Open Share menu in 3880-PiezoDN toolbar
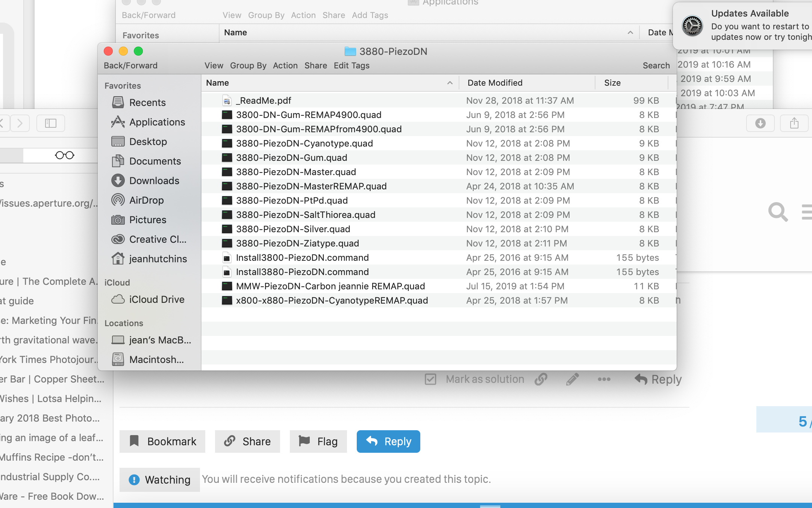 point(316,66)
